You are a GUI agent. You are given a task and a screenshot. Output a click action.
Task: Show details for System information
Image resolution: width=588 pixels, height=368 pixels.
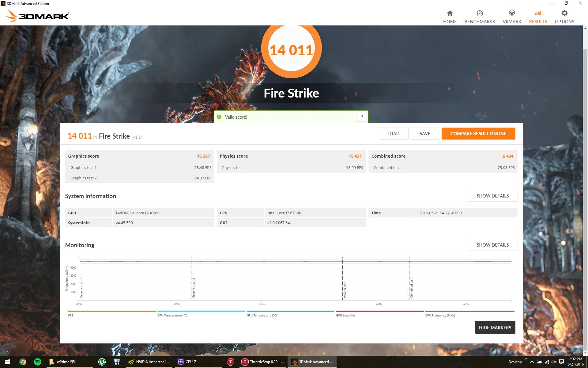[x=492, y=196]
